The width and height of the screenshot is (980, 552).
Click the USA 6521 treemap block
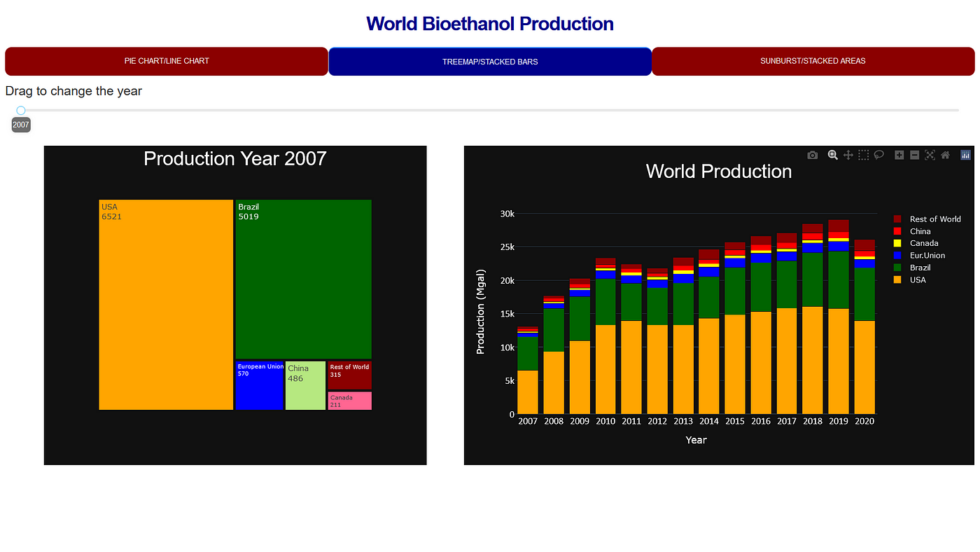point(166,305)
